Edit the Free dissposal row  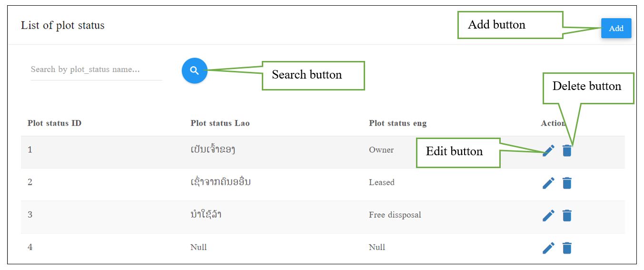coord(549,215)
